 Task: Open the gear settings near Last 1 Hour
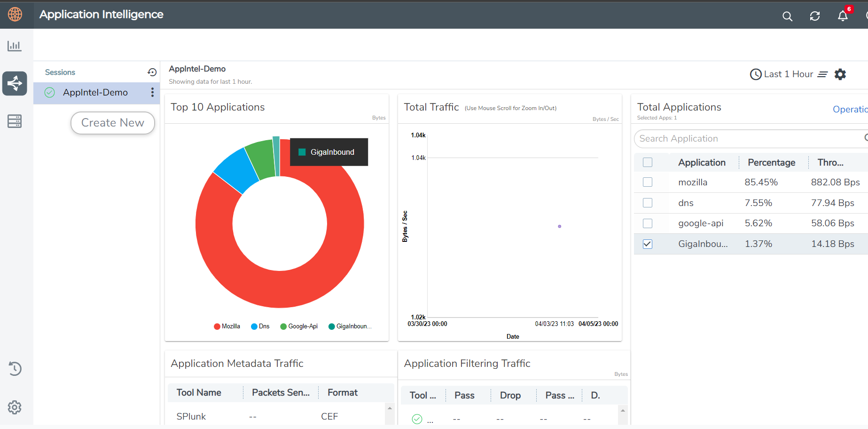840,74
